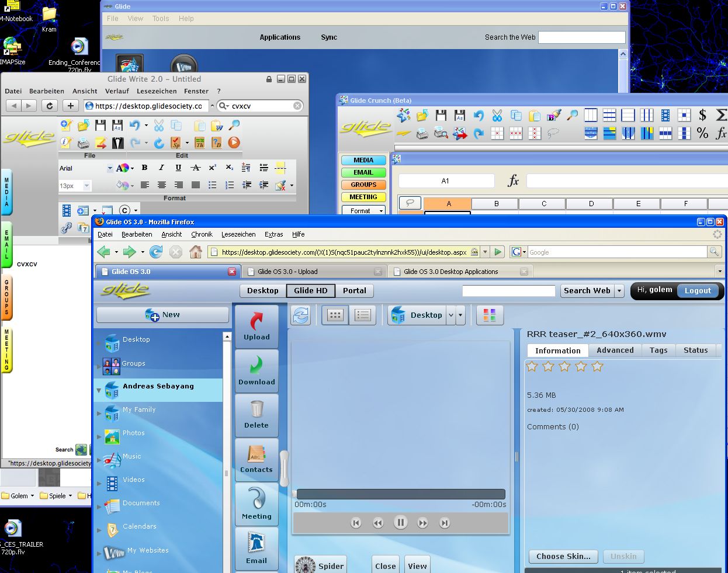Click the cell reference A1 box

point(446,181)
